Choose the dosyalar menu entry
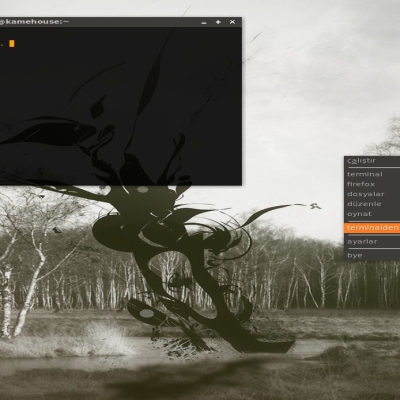Screen dimensions: 400x400 (x=372, y=194)
